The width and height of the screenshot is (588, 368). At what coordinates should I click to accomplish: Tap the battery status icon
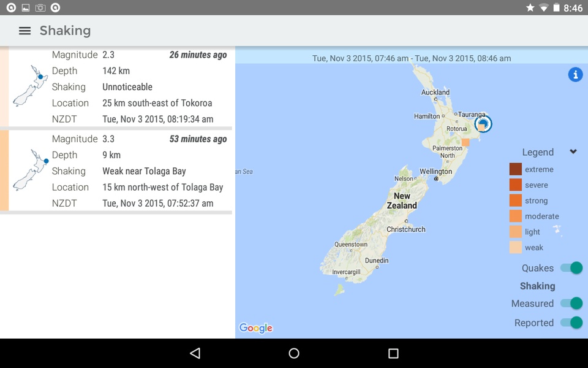point(557,7)
